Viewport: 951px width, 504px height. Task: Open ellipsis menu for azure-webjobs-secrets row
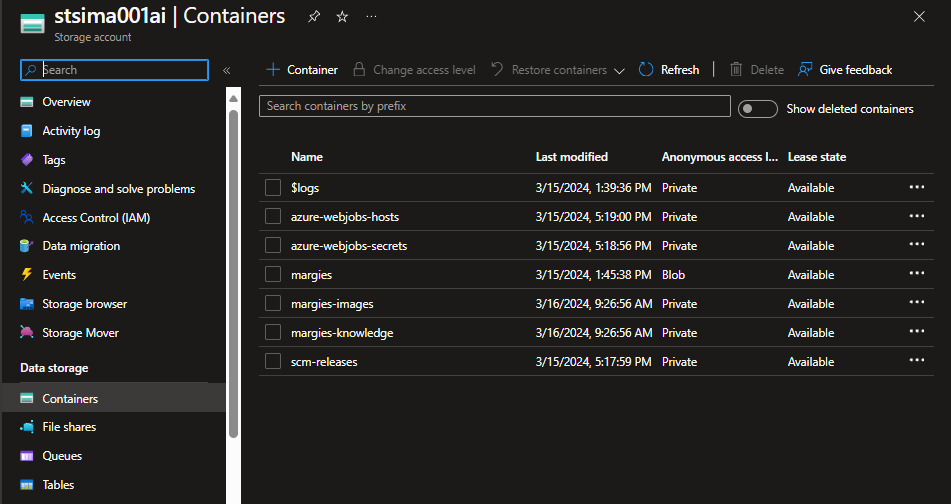click(x=916, y=245)
